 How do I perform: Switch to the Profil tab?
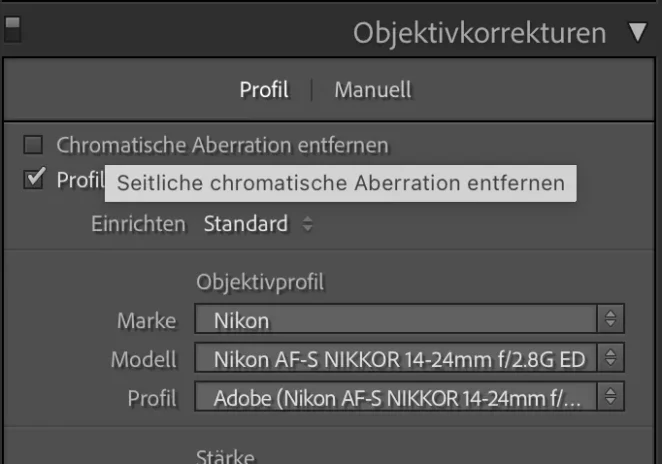tap(264, 90)
